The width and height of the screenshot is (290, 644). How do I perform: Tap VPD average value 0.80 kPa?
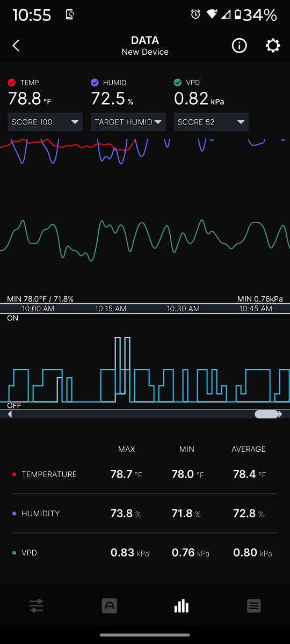tap(252, 553)
